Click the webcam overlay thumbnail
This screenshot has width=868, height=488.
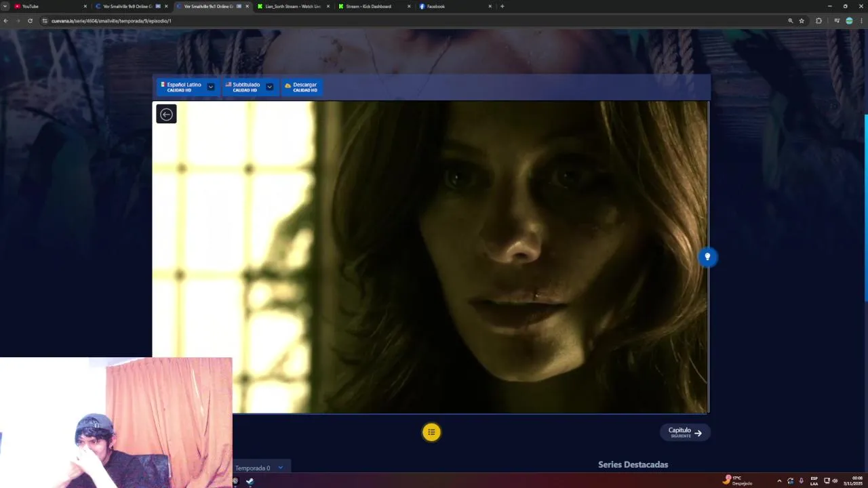point(116,422)
